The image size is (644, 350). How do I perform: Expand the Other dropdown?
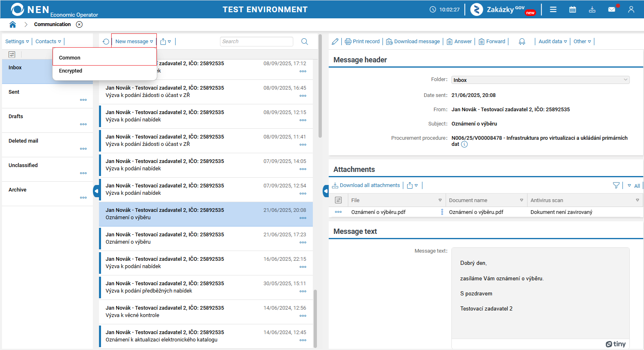[x=582, y=42]
